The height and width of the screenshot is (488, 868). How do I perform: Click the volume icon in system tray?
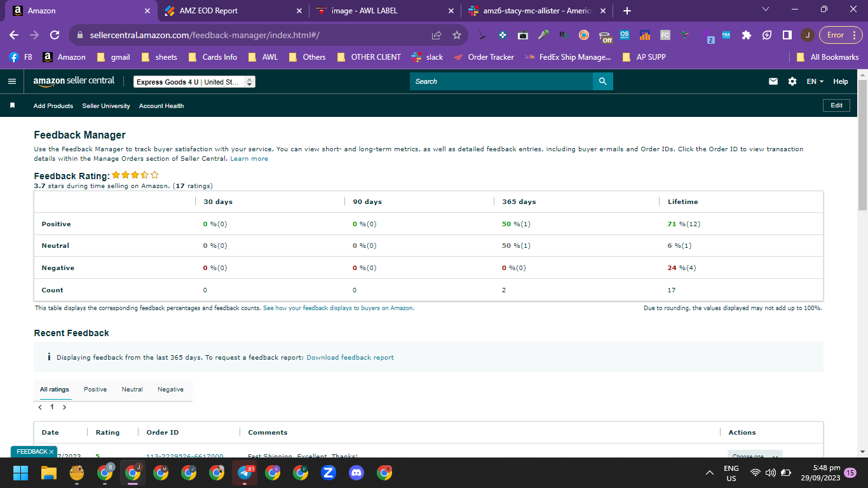click(x=771, y=473)
